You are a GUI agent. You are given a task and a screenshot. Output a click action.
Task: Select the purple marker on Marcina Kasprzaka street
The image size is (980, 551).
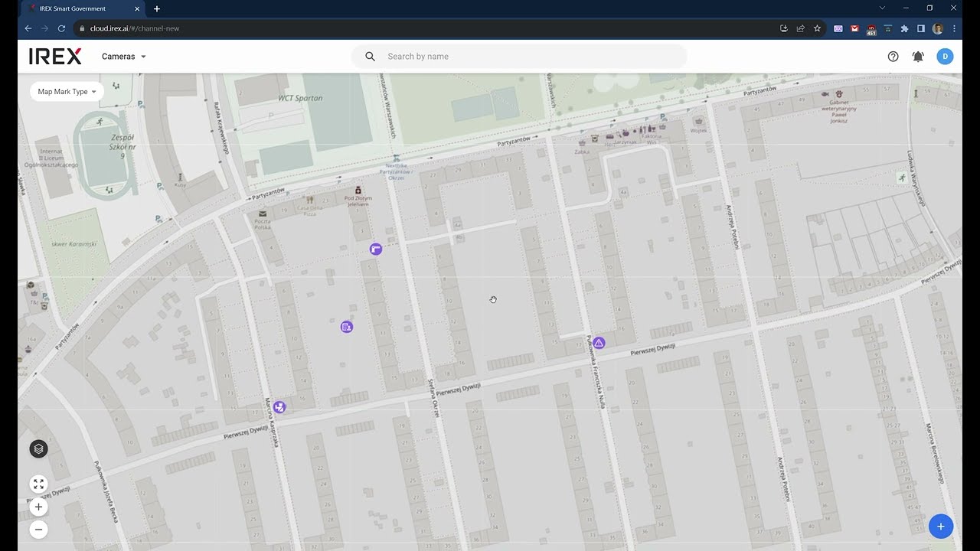279,407
